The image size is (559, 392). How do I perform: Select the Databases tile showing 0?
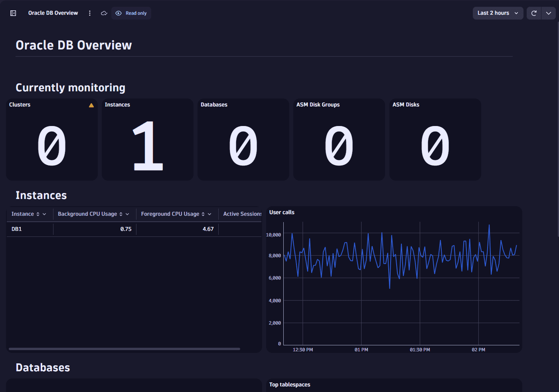(243, 140)
